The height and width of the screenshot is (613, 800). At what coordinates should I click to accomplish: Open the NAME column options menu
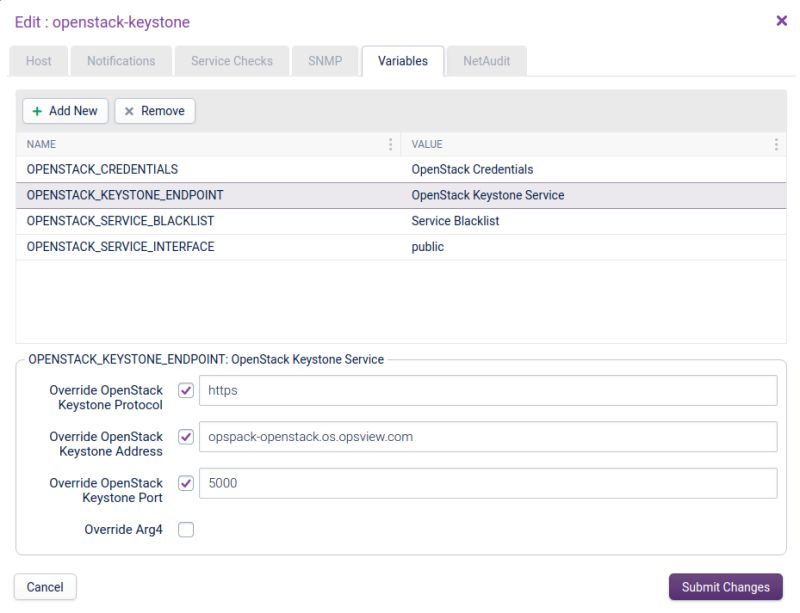point(391,144)
